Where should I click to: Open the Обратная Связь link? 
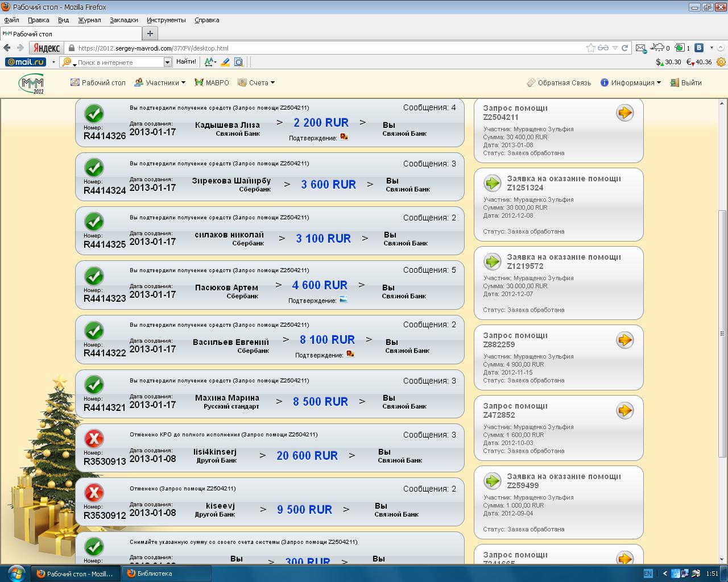[x=559, y=83]
